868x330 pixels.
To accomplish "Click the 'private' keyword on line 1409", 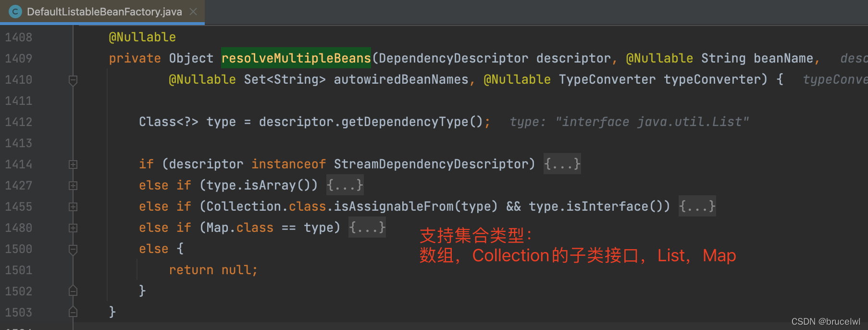I will pyautogui.click(x=135, y=58).
